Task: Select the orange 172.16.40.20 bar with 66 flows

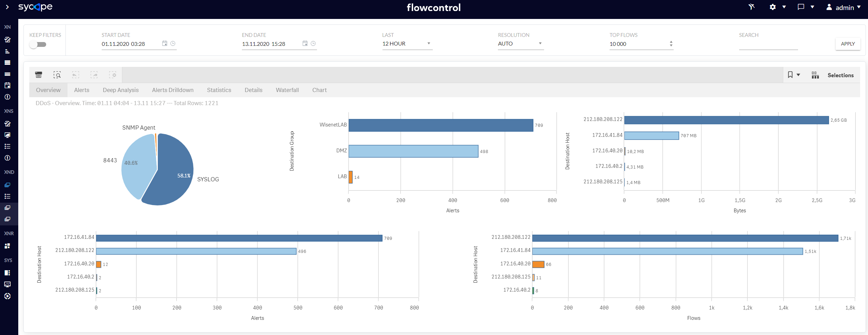Action: [538, 264]
